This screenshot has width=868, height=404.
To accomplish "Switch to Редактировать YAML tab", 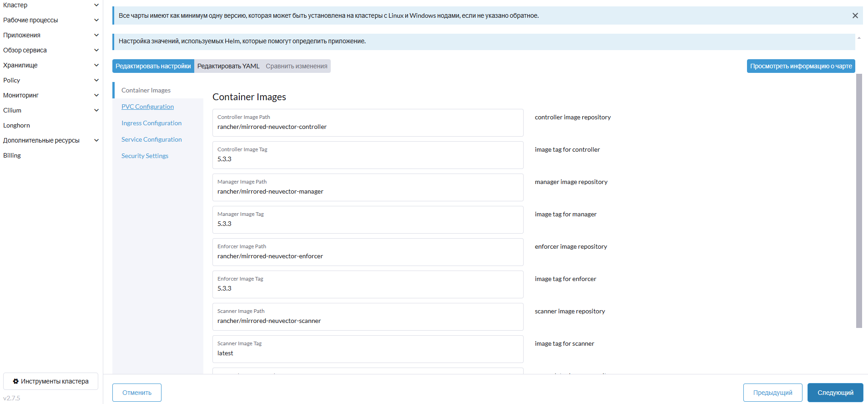I will 228,66.
